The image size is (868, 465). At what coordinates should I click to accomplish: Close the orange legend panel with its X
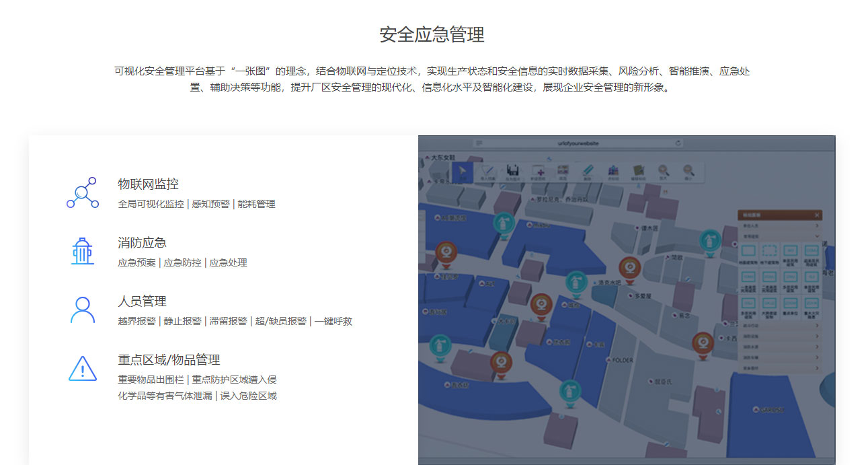click(816, 214)
